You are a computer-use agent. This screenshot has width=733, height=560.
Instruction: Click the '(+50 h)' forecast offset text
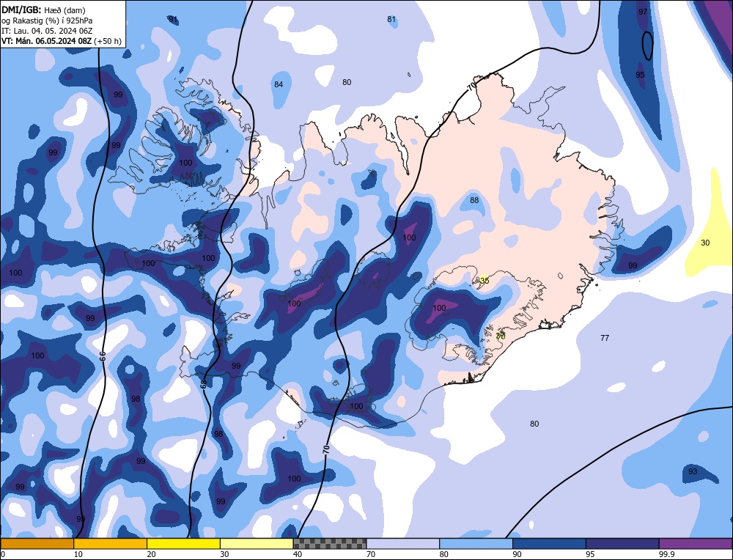pyautogui.click(x=108, y=41)
